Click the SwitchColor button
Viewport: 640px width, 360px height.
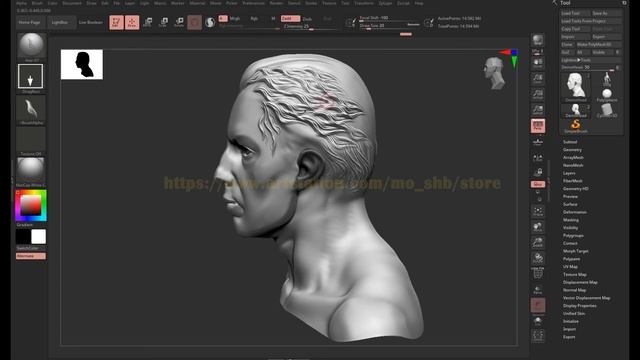click(31, 248)
